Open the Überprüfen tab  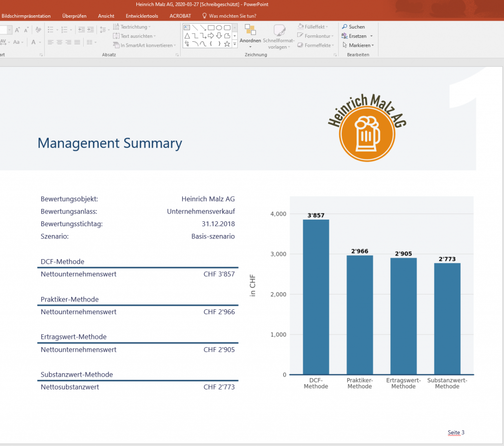[x=74, y=16]
